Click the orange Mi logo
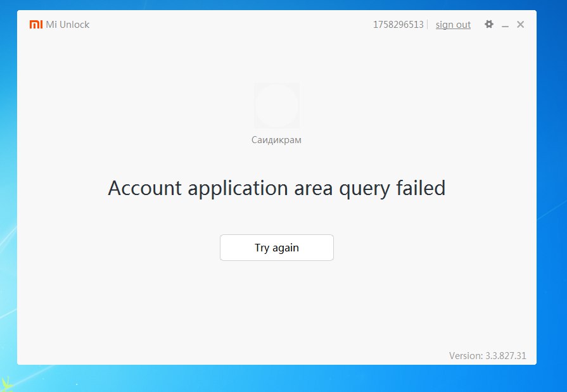The image size is (567, 392). point(36,24)
